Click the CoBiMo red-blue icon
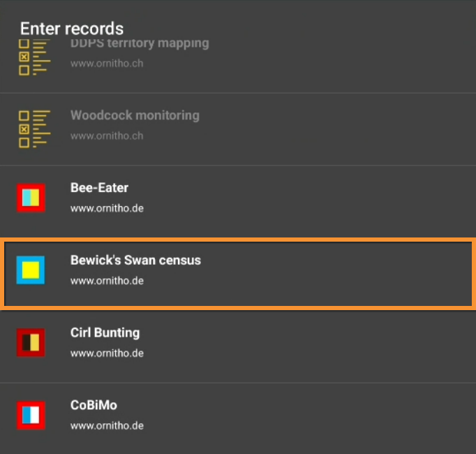 tap(31, 415)
